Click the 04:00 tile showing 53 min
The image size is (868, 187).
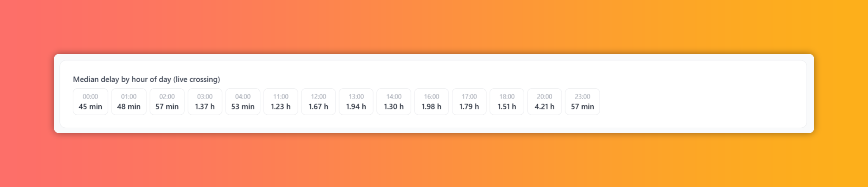(x=243, y=102)
